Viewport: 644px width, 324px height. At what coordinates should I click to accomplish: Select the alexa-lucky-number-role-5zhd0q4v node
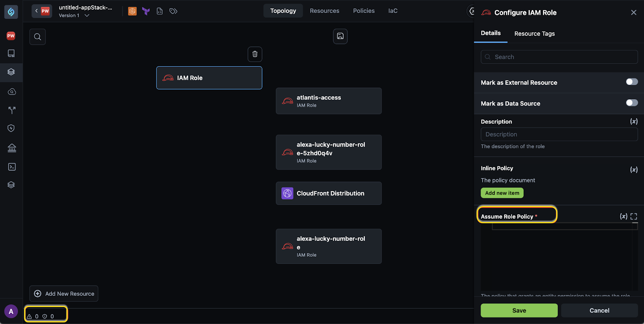coord(329,152)
